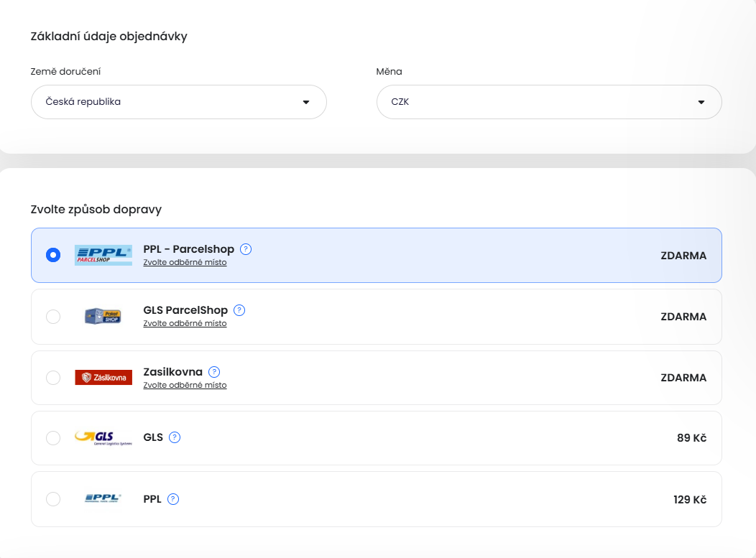The height and width of the screenshot is (558, 756).
Task: Show help tooltip for PPL 129 Kč option
Action: click(x=173, y=499)
